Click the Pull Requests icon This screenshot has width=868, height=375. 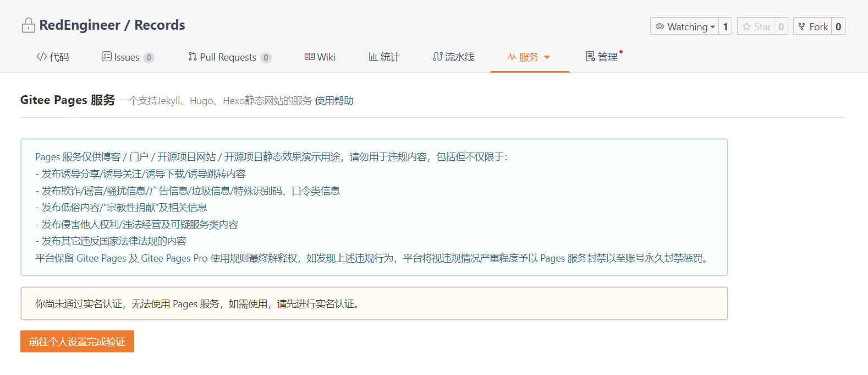tap(193, 57)
